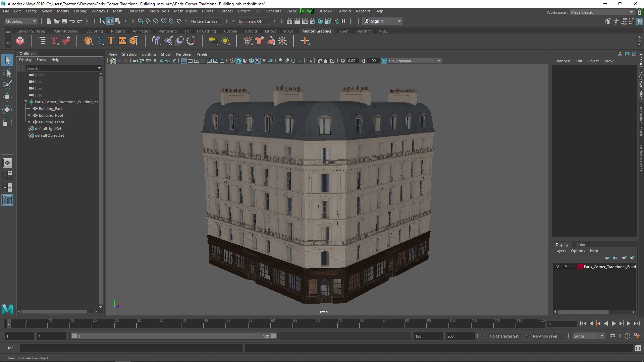Toggle visibility V for Paris_Corner layer
Image resolution: width=644 pixels, height=362 pixels.
pos(558,266)
